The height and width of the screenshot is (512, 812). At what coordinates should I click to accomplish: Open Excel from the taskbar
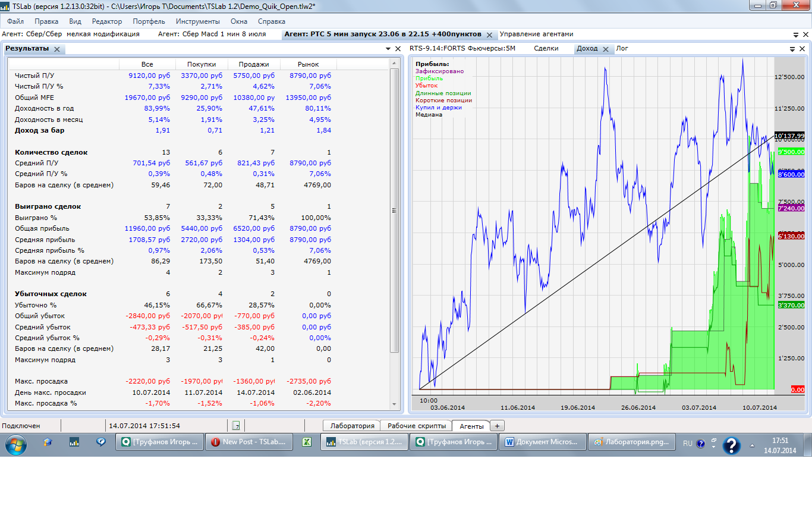(307, 442)
